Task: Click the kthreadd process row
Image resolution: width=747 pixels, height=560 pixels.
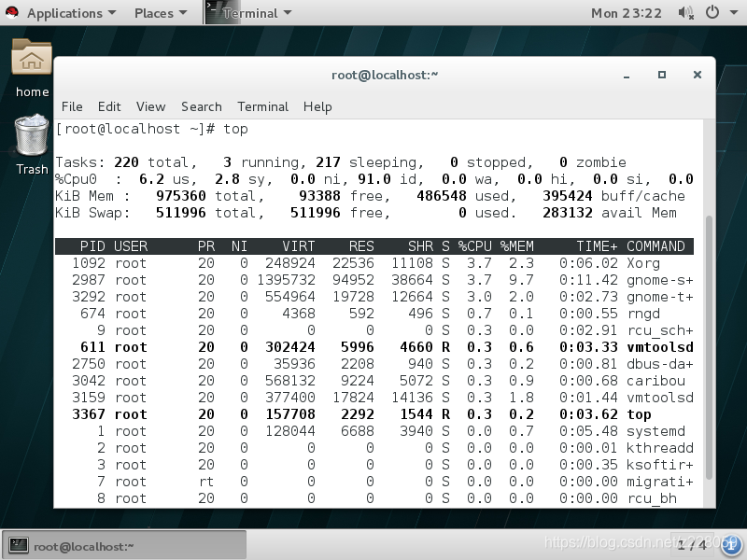Action: click(374, 448)
